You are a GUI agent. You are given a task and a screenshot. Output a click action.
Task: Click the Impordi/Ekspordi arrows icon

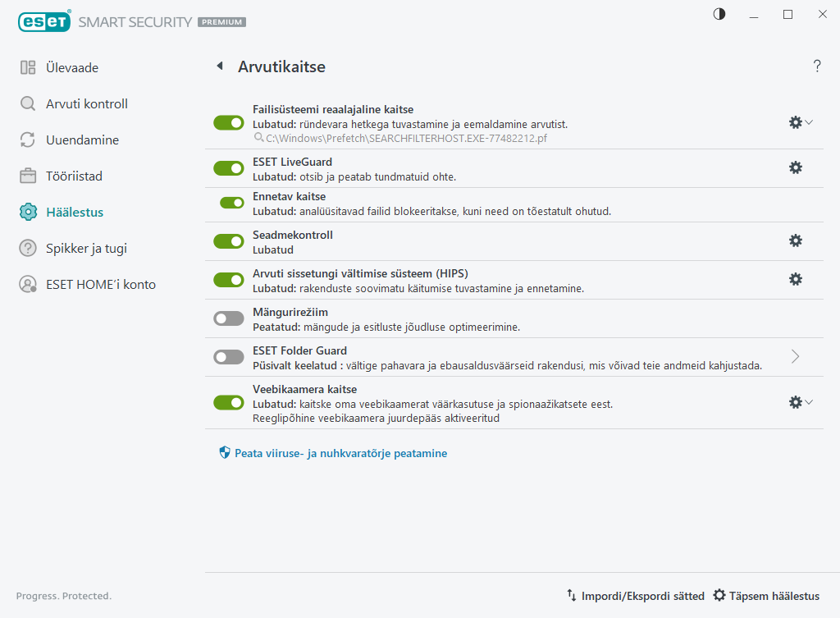571,596
